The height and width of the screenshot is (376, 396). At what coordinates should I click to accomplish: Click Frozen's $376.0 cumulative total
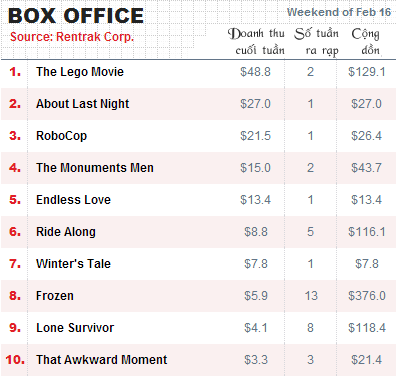(x=367, y=296)
